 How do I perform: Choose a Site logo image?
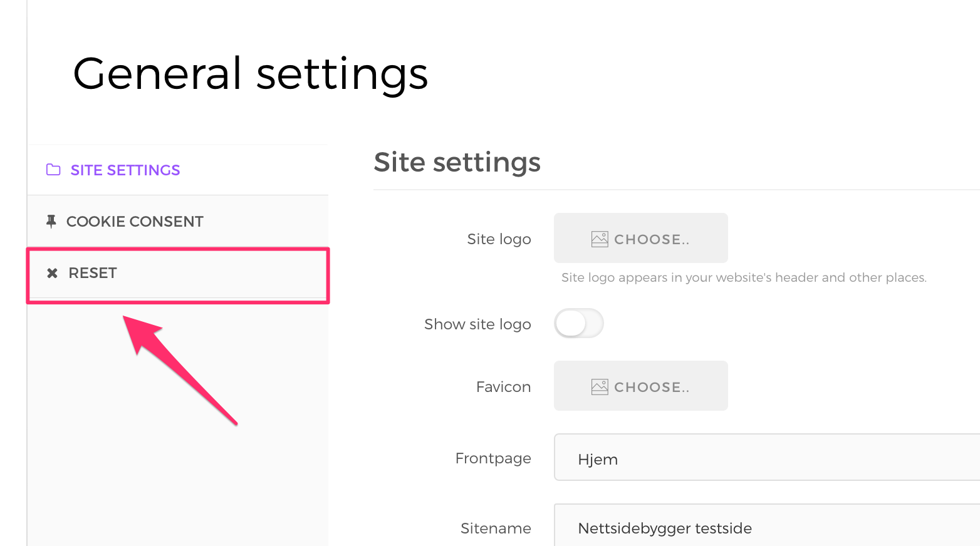pos(641,238)
